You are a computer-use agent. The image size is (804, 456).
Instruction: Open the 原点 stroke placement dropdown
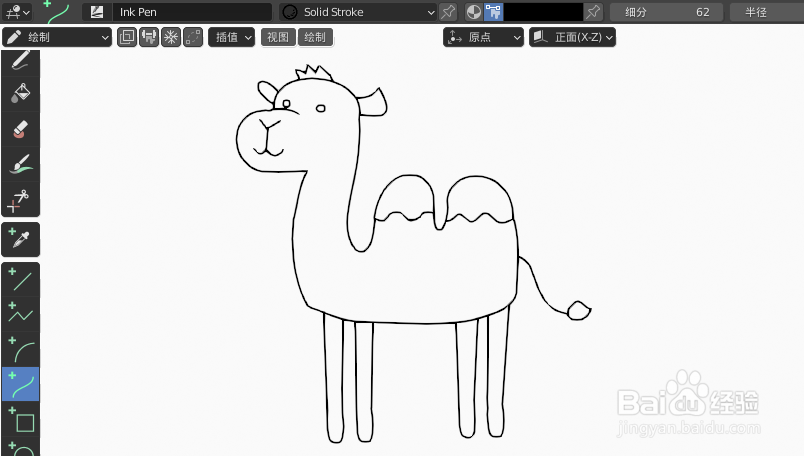coord(483,37)
